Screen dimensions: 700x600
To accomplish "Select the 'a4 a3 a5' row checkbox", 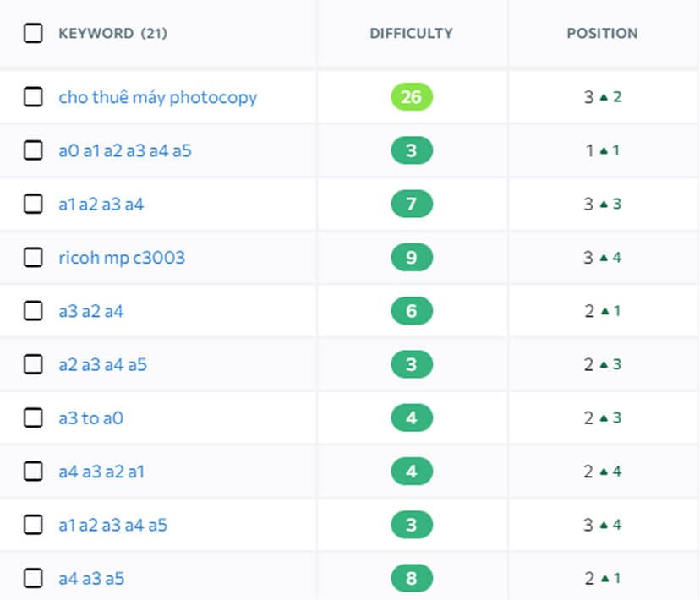I will pyautogui.click(x=33, y=579).
